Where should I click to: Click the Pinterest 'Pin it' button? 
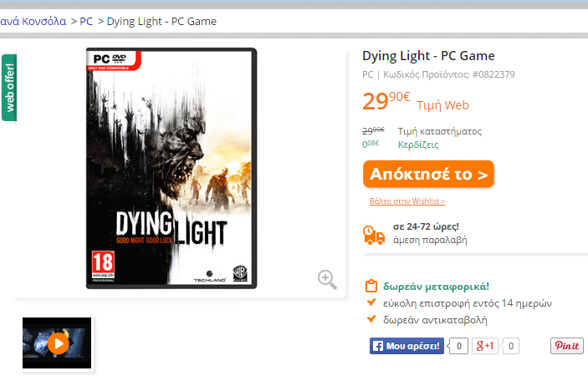pos(567,346)
